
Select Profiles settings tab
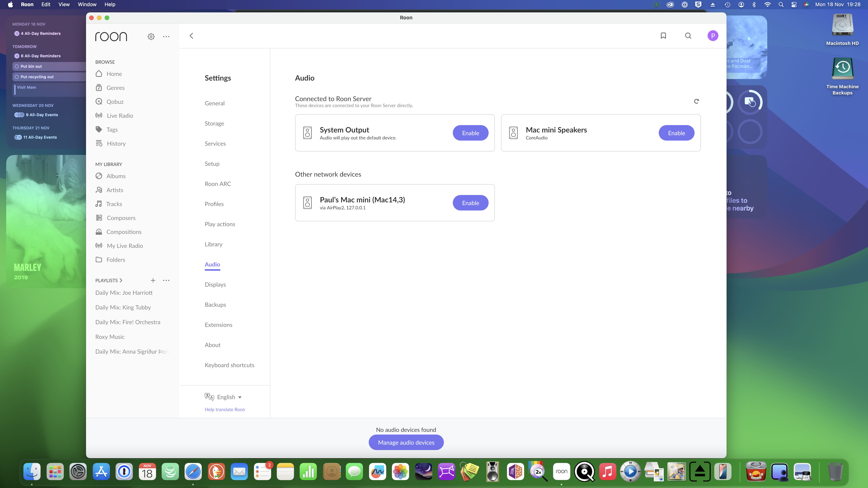pos(214,204)
